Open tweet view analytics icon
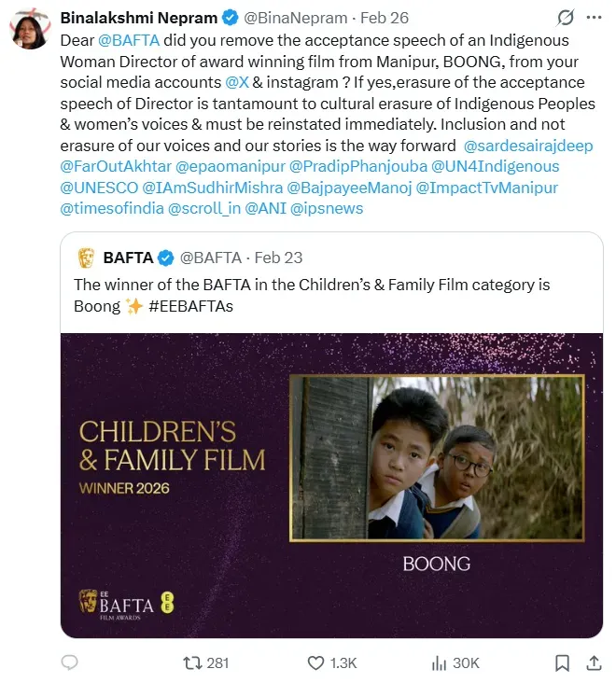This screenshot has width=616, height=683. coord(438,662)
